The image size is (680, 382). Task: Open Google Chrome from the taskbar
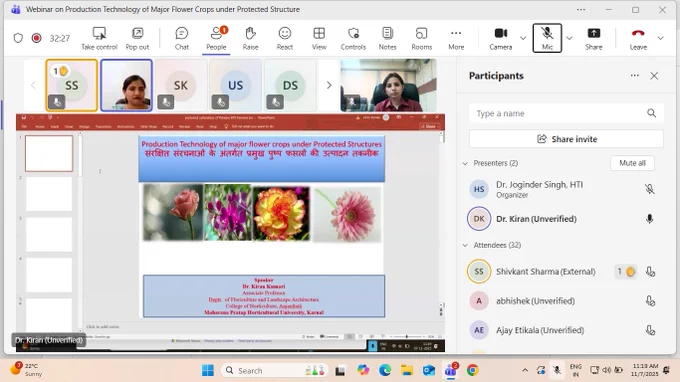pos(473,371)
